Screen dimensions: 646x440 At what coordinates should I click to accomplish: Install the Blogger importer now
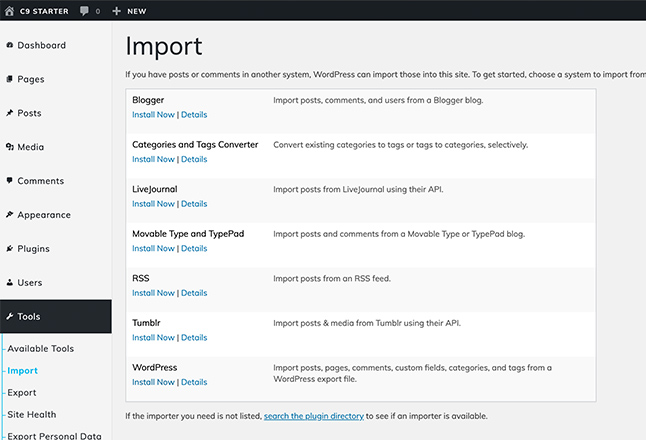coord(153,115)
